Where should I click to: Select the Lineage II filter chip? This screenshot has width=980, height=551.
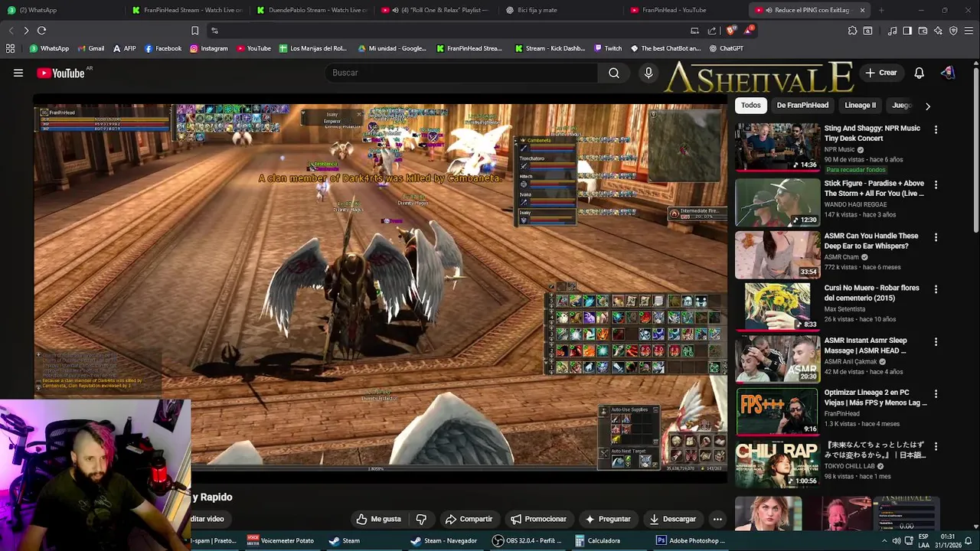point(860,106)
